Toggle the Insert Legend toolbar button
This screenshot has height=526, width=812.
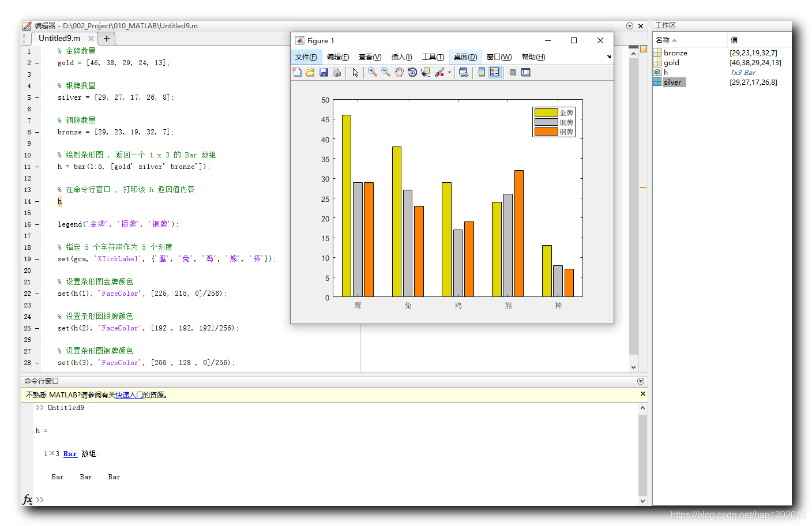495,72
